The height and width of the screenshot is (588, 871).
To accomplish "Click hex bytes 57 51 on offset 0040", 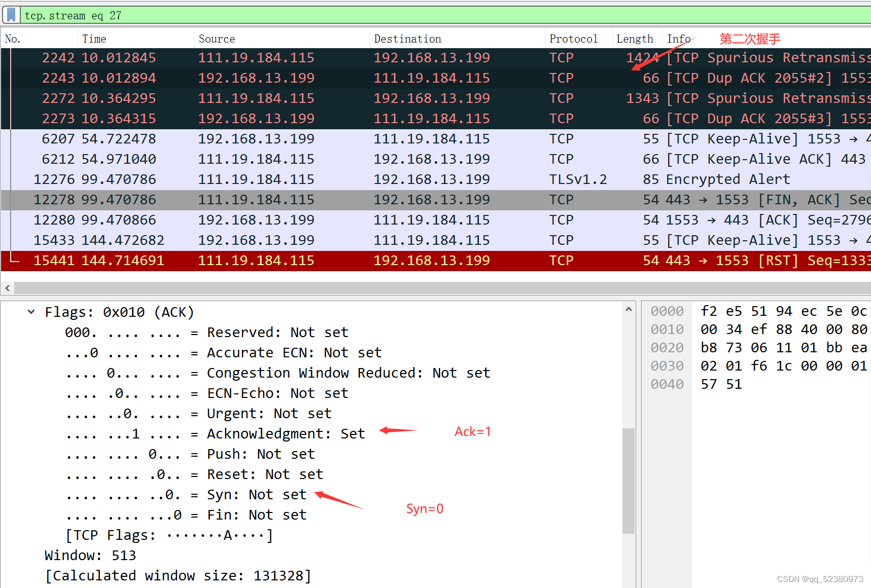I will [721, 384].
